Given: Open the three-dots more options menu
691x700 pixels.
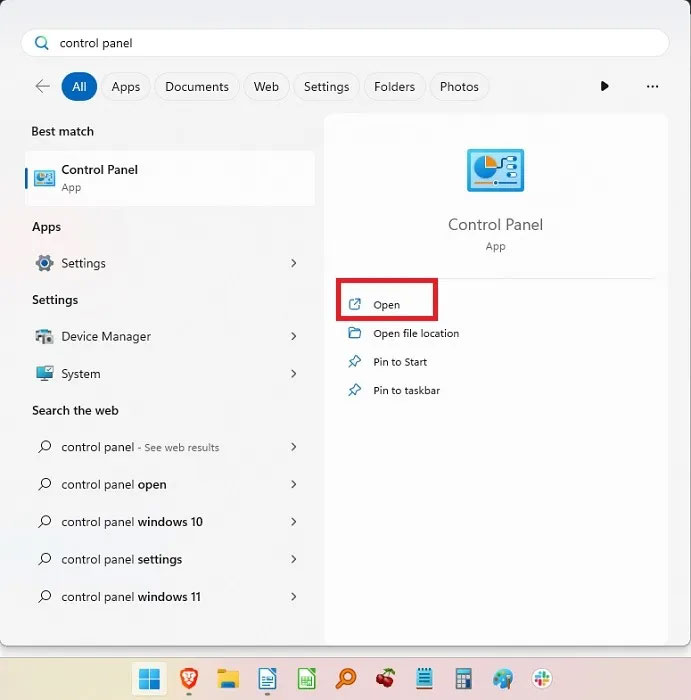Looking at the screenshot, I should 652,87.
